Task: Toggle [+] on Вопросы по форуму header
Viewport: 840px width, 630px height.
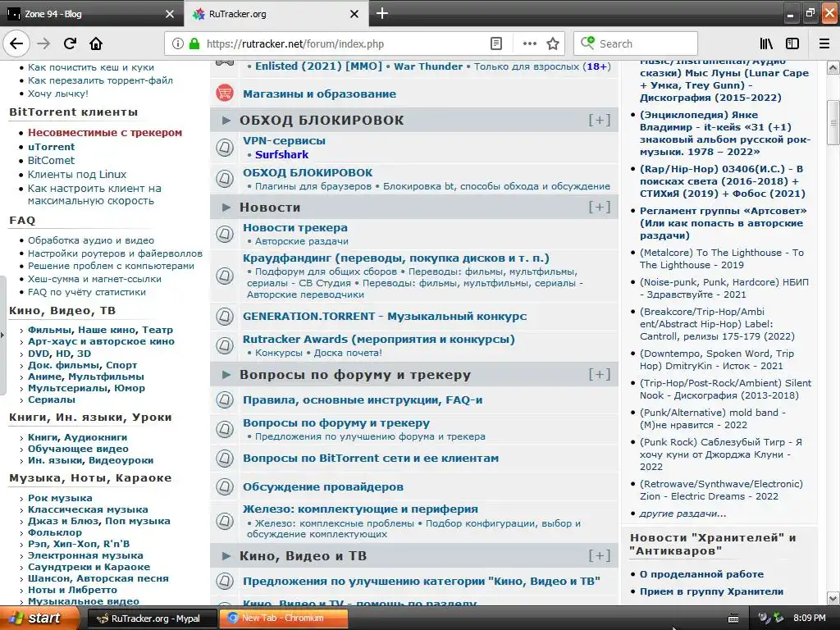Action: coord(600,374)
